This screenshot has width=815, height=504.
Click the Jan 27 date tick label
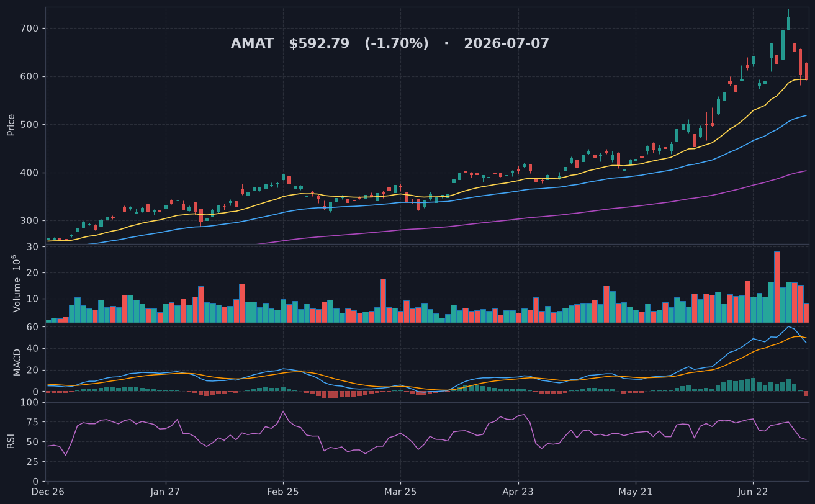pos(166,492)
